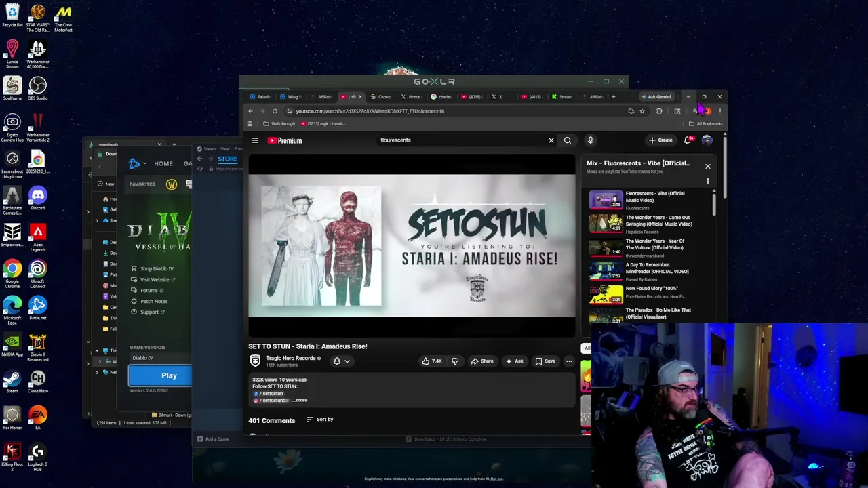Viewport: 868px width, 488px height.
Task: Open Battle.net HOME tab
Action: [163, 163]
